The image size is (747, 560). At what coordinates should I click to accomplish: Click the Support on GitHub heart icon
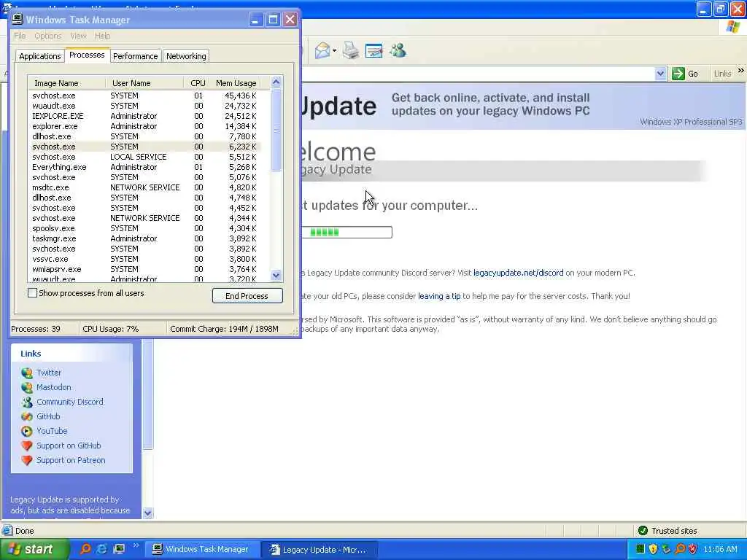(x=27, y=446)
